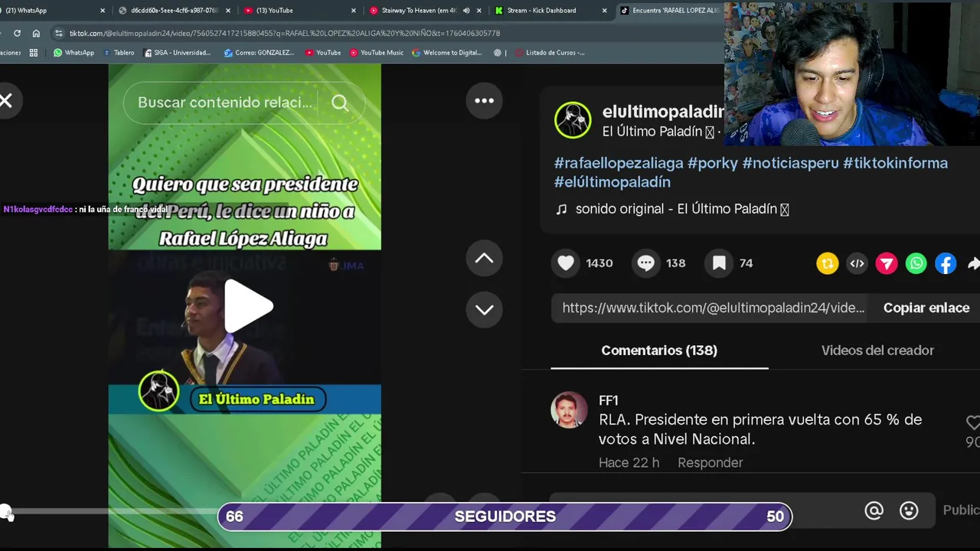Reload the page with refresh icon
Screen dimensions: 980x551
pos(17,33)
